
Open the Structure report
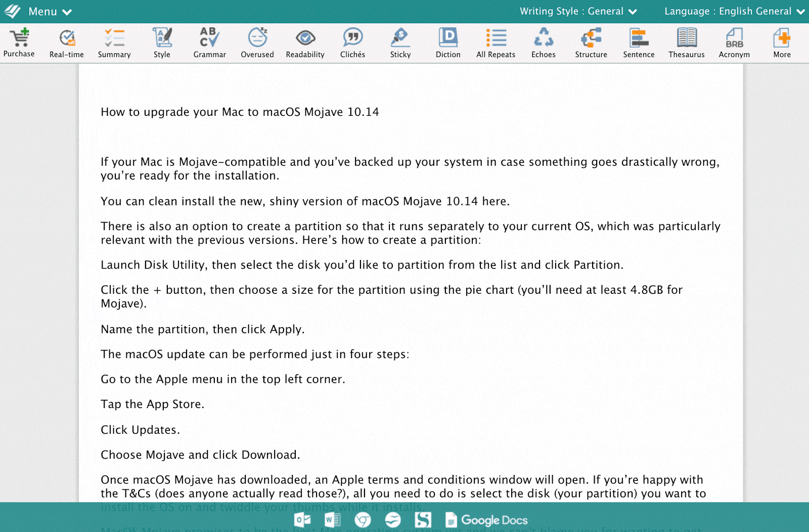click(x=591, y=43)
